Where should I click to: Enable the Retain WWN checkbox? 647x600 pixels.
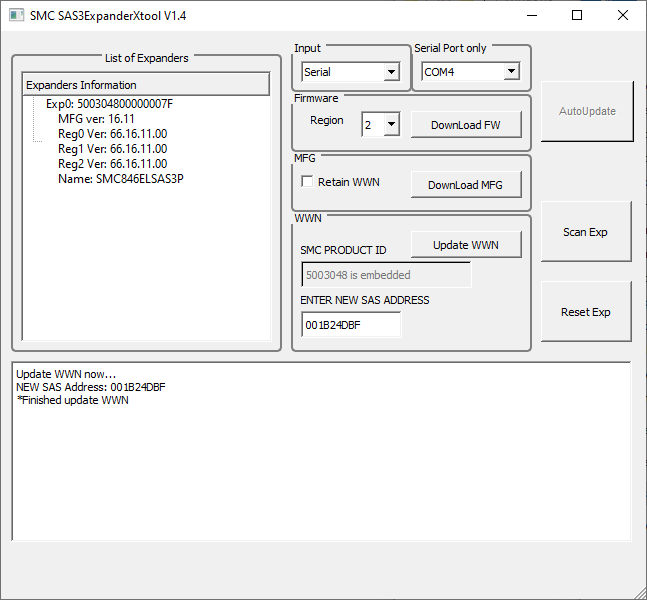[308, 182]
